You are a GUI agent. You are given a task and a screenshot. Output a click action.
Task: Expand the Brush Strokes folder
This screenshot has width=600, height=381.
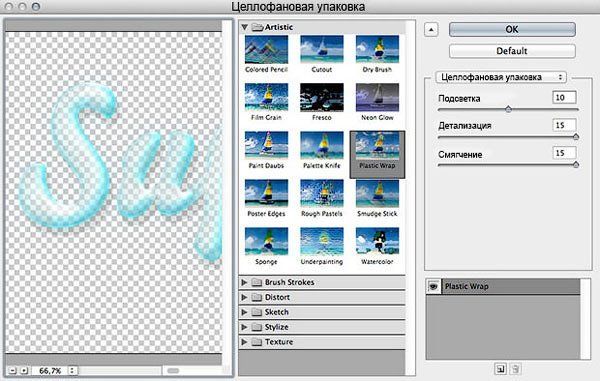(x=244, y=282)
